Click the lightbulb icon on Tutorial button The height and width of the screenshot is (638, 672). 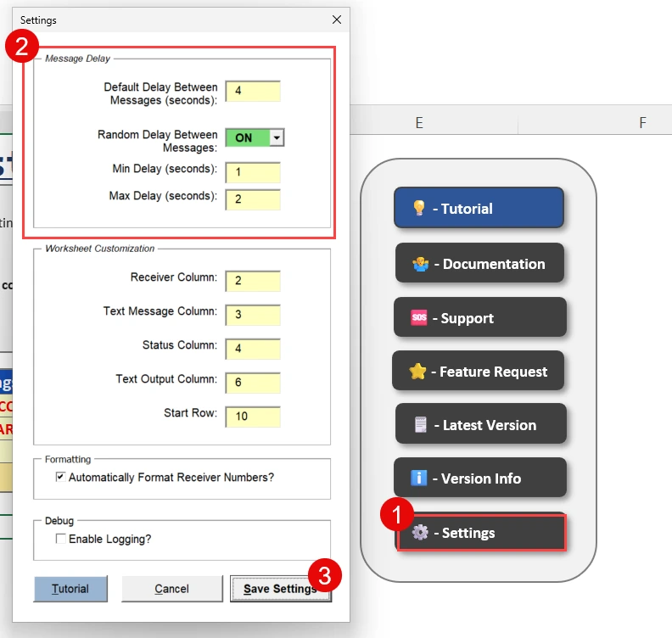[x=418, y=208]
